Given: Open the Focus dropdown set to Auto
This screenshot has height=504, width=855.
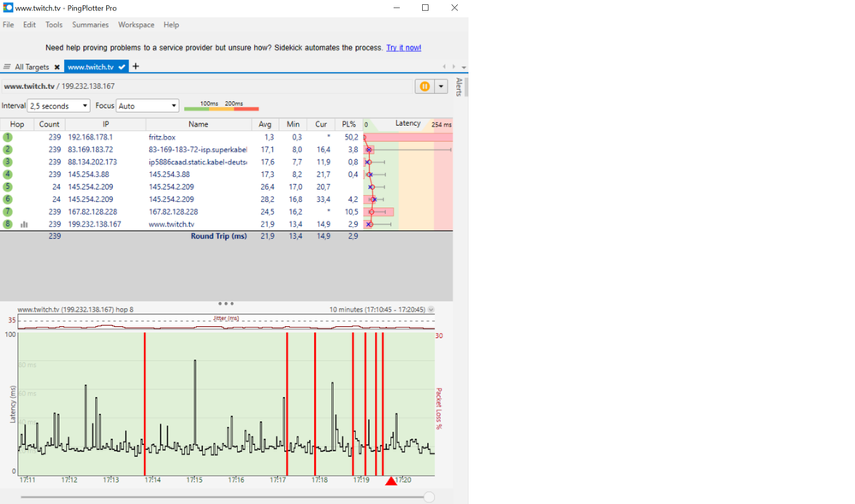Looking at the screenshot, I should click(147, 106).
